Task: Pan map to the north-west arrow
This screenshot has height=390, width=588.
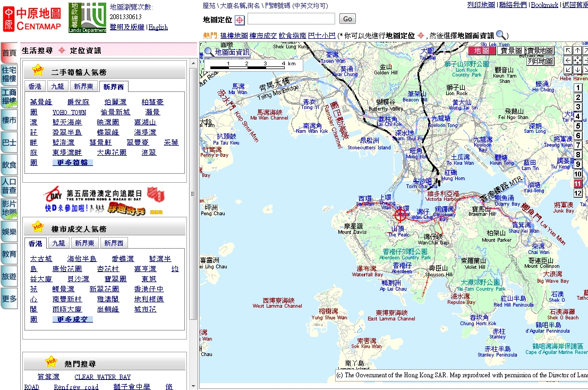Action: pyautogui.click(x=568, y=50)
